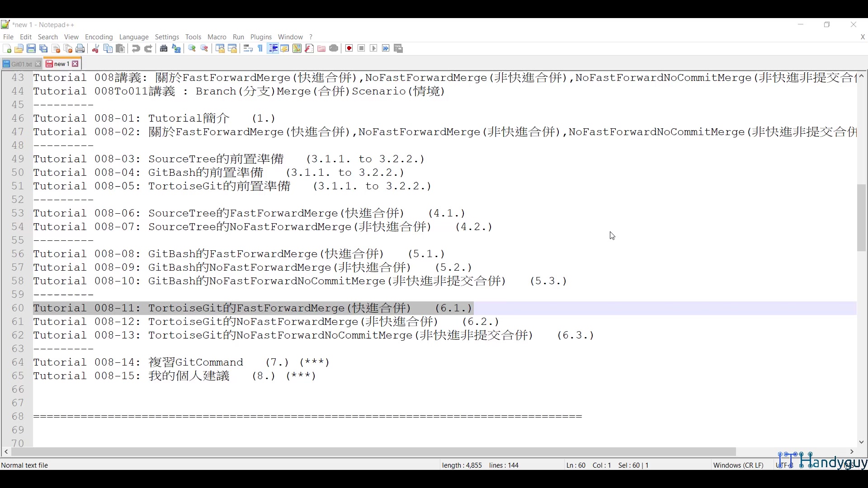Screen dimensions: 868x488
Task: Click the Undo arrow icon
Action: [136, 49]
